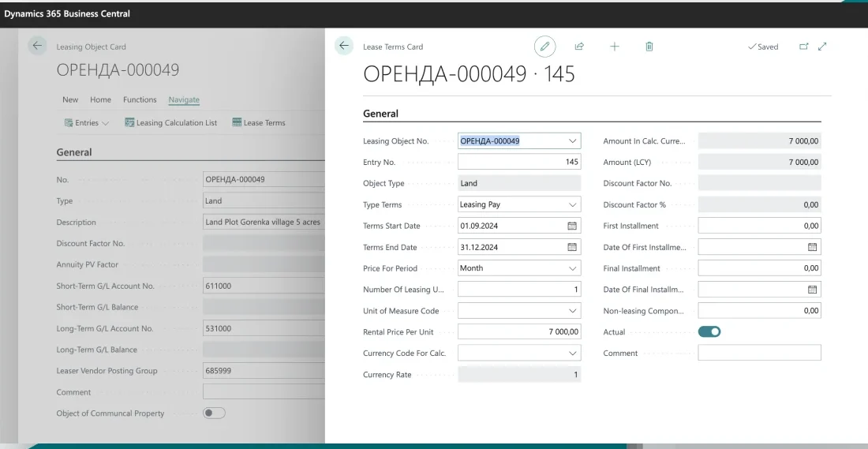Screen dimensions: 868x449
Task: Open the Functions menu tab
Action: coord(140,99)
